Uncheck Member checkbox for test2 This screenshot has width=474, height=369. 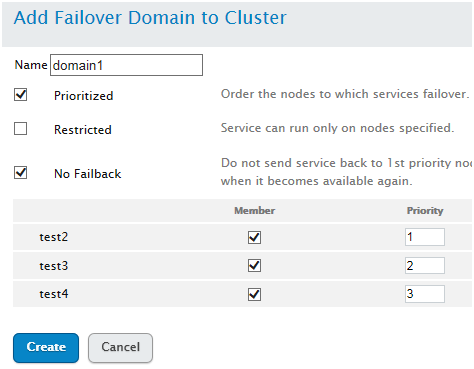(254, 237)
